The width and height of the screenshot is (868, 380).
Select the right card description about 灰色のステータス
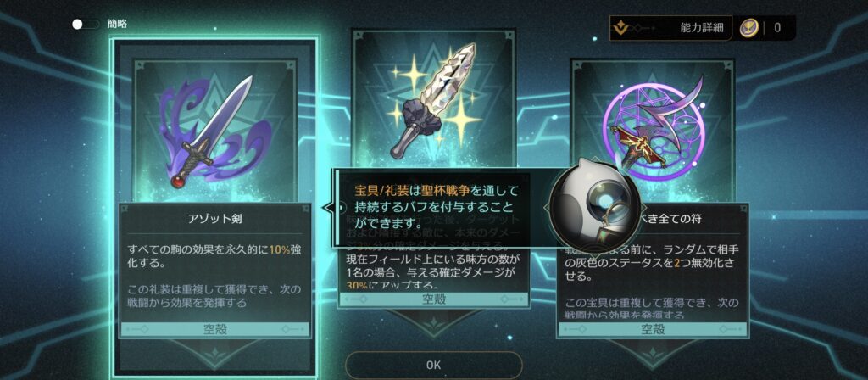click(x=653, y=262)
